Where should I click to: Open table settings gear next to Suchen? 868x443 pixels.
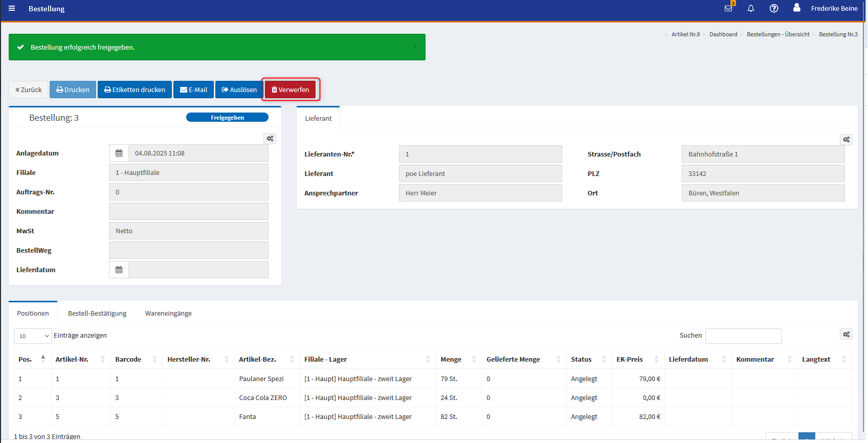point(846,335)
